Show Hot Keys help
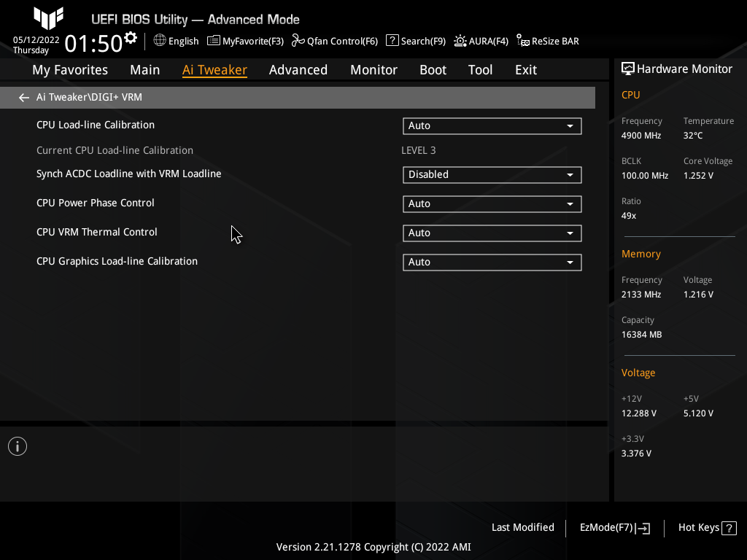The image size is (747, 560). tap(708, 528)
